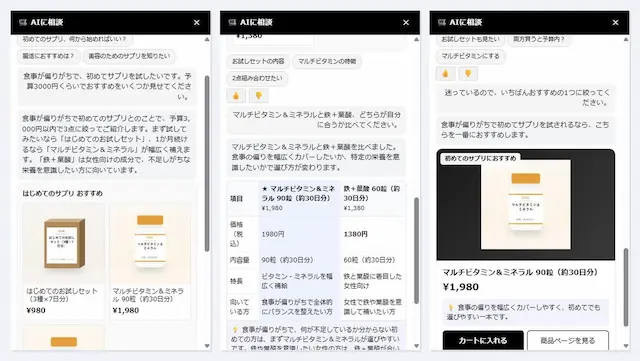Select suggestion マルチビタミンにする
Image resolution: width=640 pixels, height=361 pixels.
[471, 56]
